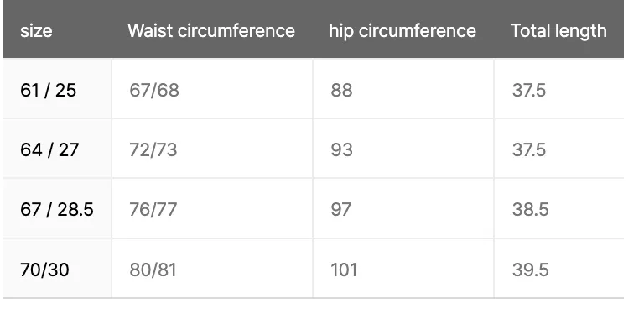Click the 72/73 waist value

(153, 149)
